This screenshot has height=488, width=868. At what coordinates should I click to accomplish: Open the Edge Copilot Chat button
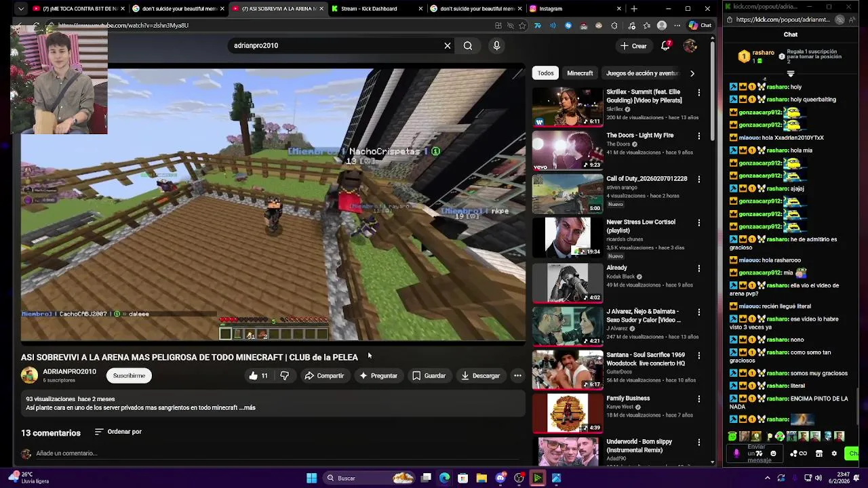[700, 26]
